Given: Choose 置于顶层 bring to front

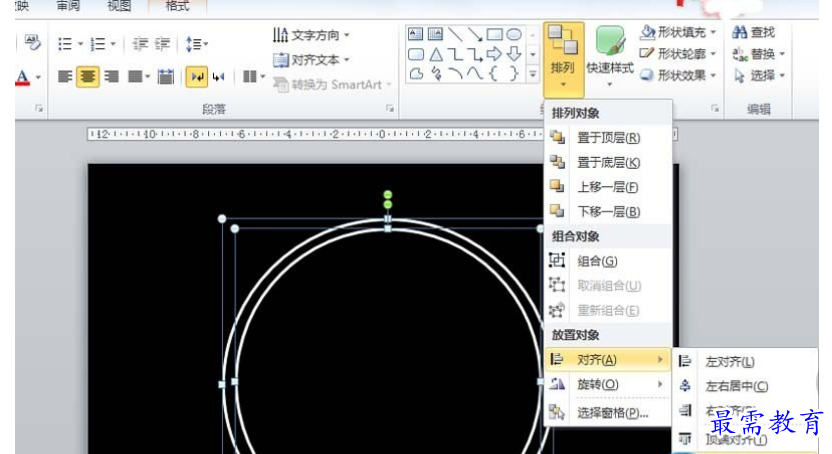Looking at the screenshot, I should click(x=608, y=137).
